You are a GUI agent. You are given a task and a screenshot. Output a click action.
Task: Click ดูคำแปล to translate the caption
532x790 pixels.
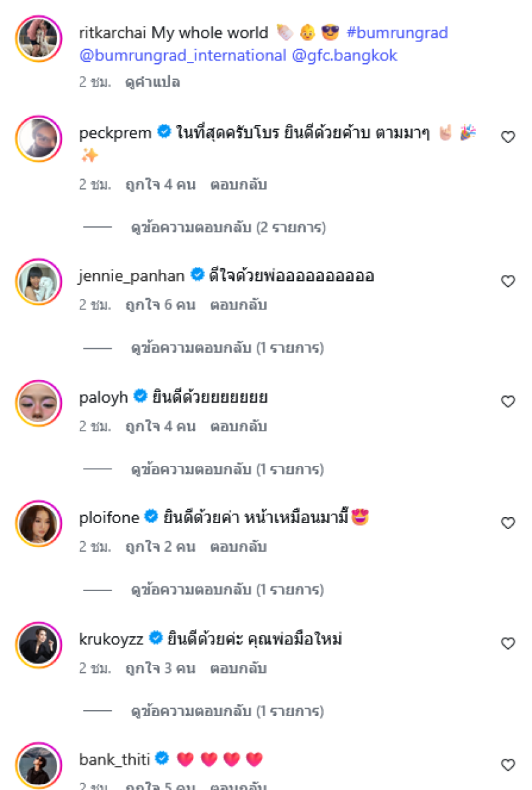point(152,83)
